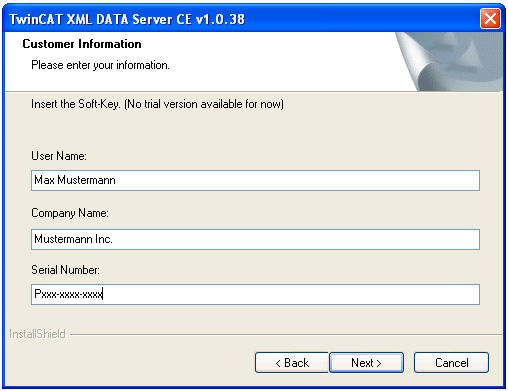508x391 pixels.
Task: Cancel the installation
Action: [451, 362]
